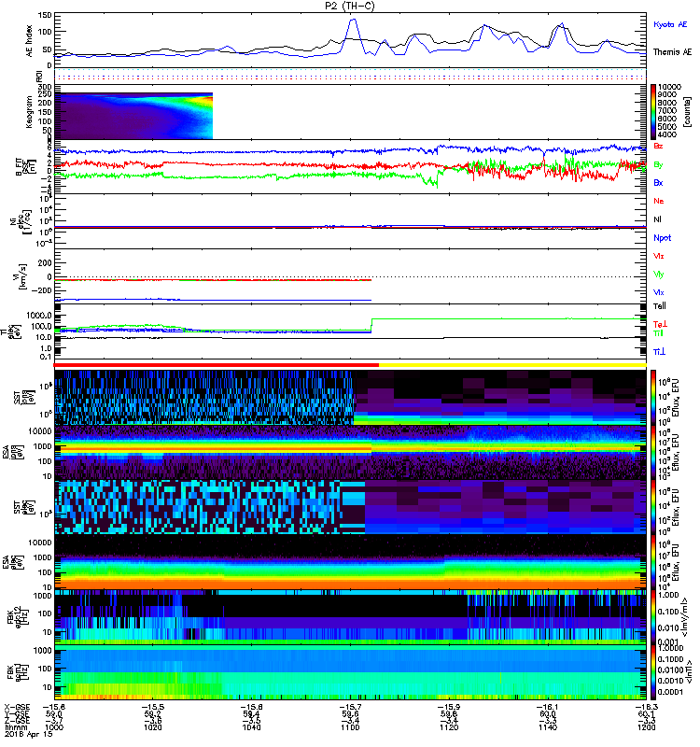700x747 pixels.
Task: Select the blue Bx legend label
Action: tap(658, 182)
